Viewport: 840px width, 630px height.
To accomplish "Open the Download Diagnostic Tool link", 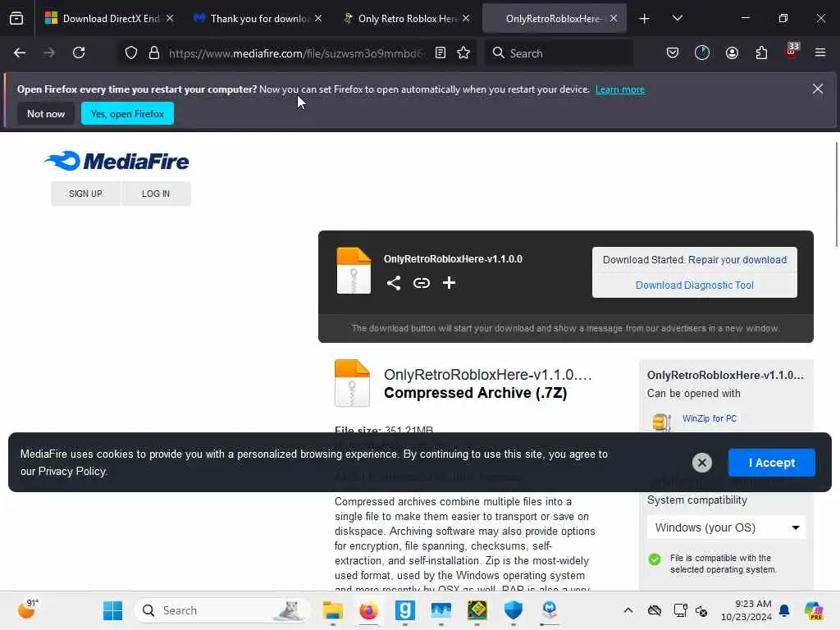I will point(694,285).
